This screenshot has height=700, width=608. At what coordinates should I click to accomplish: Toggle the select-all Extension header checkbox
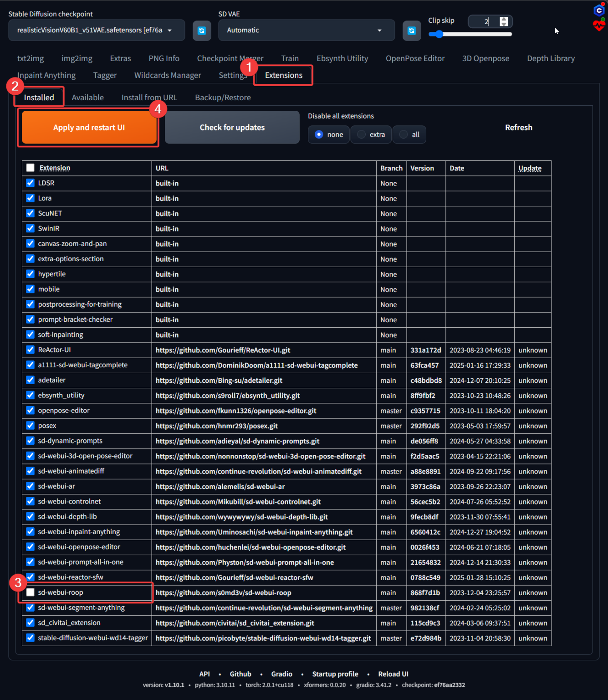tap(31, 168)
